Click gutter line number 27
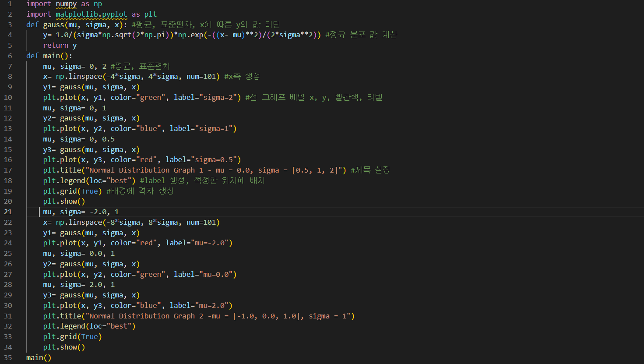The width and height of the screenshot is (644, 364). pos(8,275)
